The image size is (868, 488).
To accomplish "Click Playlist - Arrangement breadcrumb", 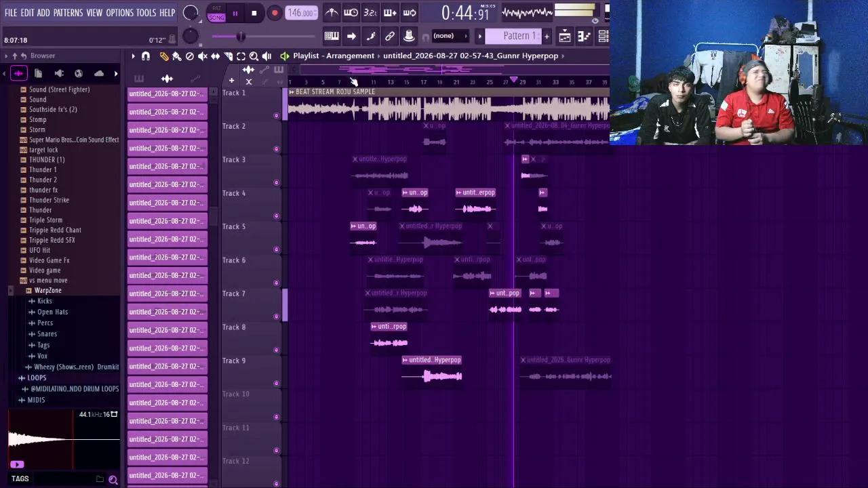I will (334, 56).
